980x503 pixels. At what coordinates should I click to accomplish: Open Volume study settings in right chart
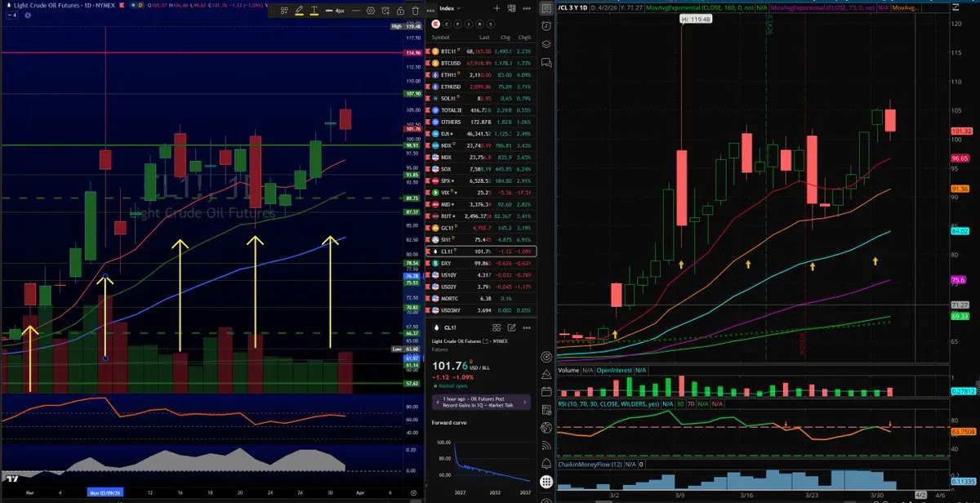tap(569, 370)
